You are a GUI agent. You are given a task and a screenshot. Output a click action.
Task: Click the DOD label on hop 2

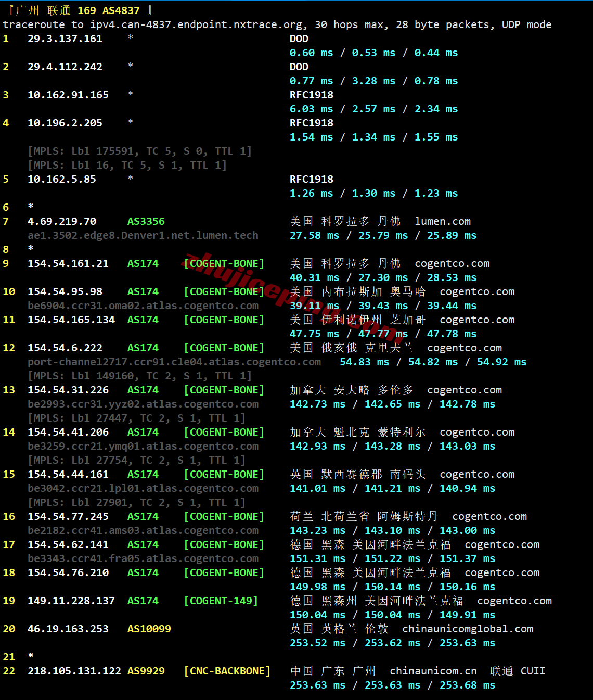(299, 67)
